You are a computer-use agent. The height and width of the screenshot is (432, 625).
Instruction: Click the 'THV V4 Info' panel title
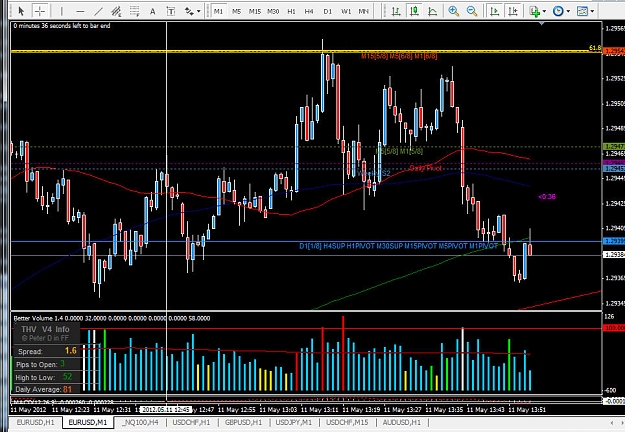pos(45,329)
